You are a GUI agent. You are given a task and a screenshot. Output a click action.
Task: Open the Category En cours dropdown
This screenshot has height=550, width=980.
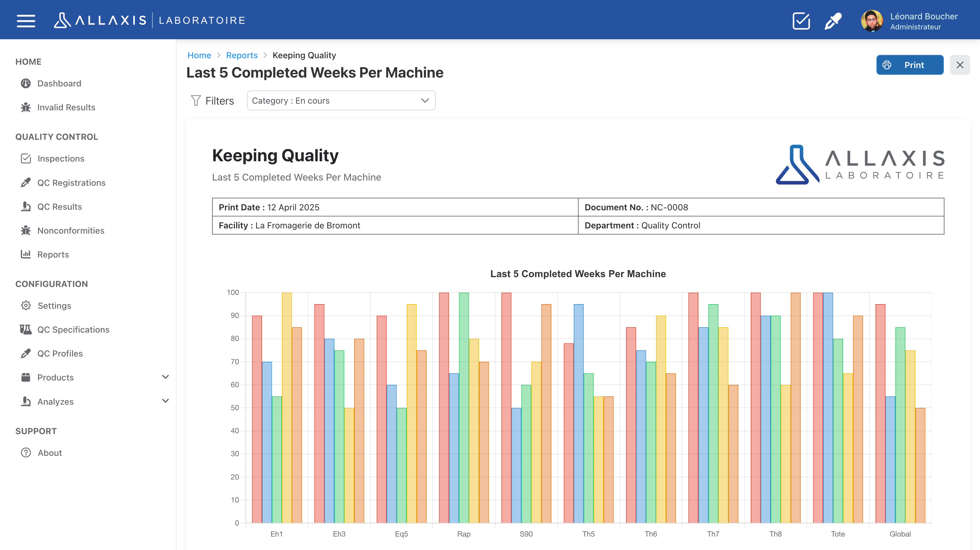click(341, 101)
